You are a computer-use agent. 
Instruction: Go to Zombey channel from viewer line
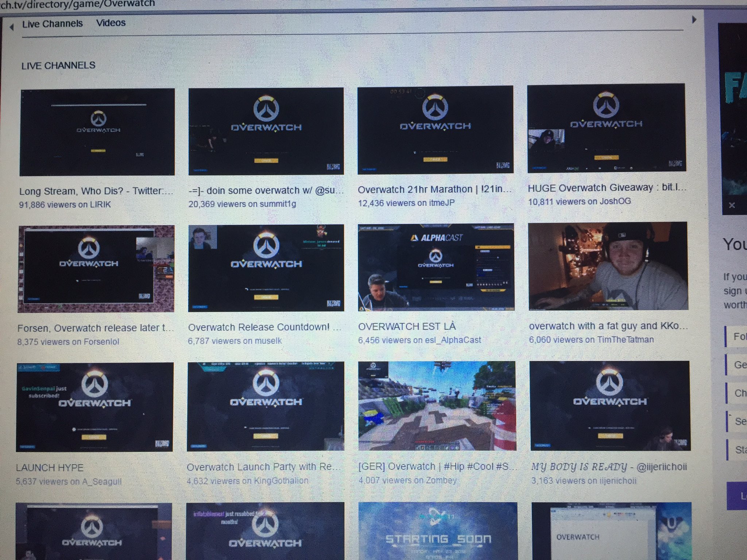point(407,480)
